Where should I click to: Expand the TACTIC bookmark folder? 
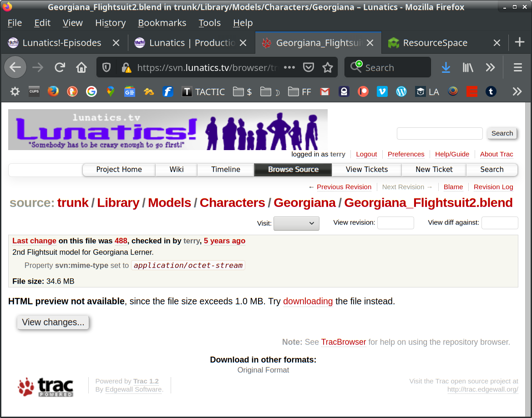coord(203,92)
